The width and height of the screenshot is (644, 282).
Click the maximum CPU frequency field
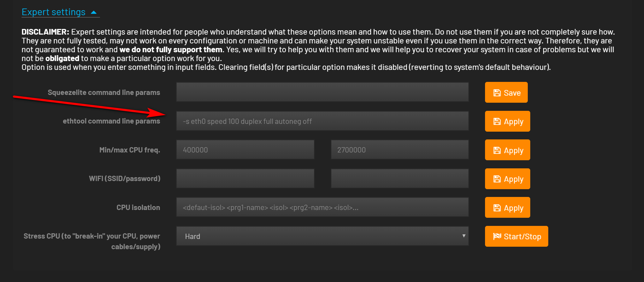(400, 150)
